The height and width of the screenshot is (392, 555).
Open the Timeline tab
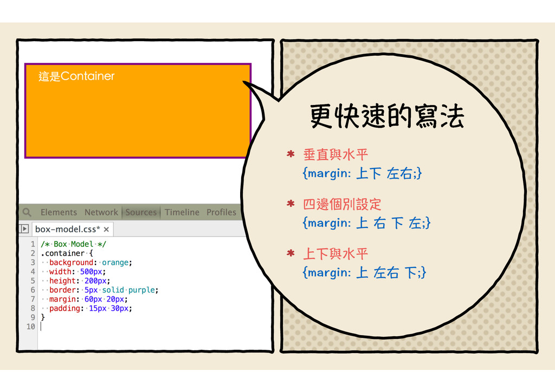182,212
